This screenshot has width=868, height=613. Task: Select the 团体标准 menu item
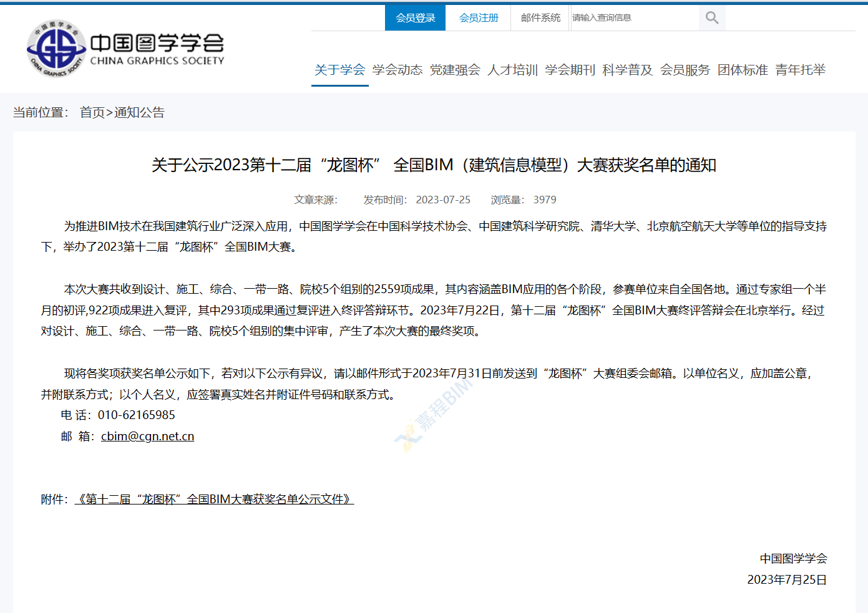coord(743,70)
